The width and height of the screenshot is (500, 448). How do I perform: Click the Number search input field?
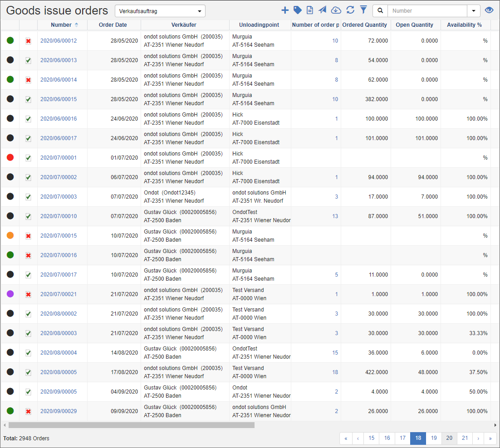tap(427, 11)
